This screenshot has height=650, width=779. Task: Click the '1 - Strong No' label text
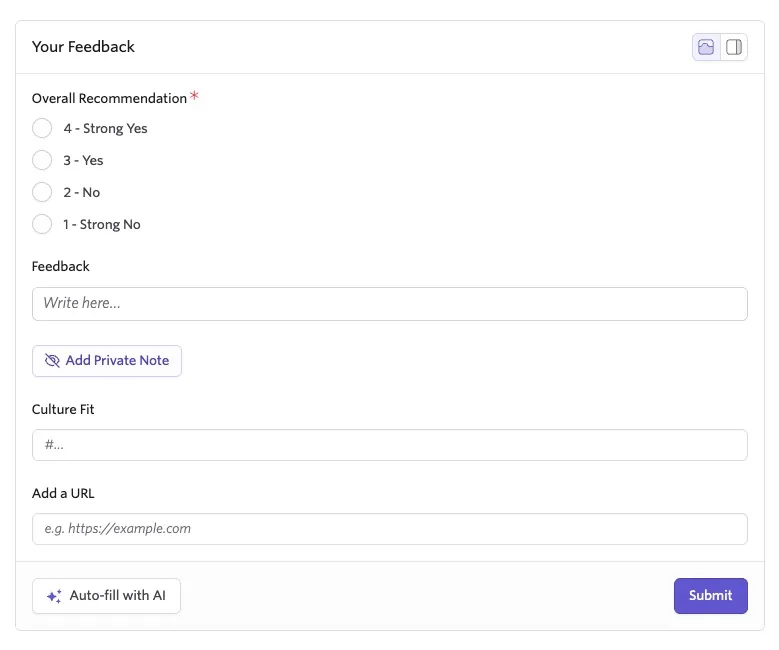click(101, 225)
